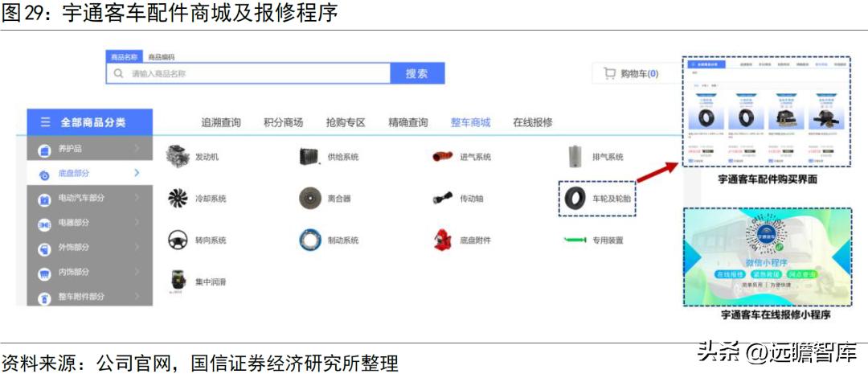This screenshot has height=374, width=868.
Task: Click the 电器部分 sidebar icon
Action: pos(43,224)
